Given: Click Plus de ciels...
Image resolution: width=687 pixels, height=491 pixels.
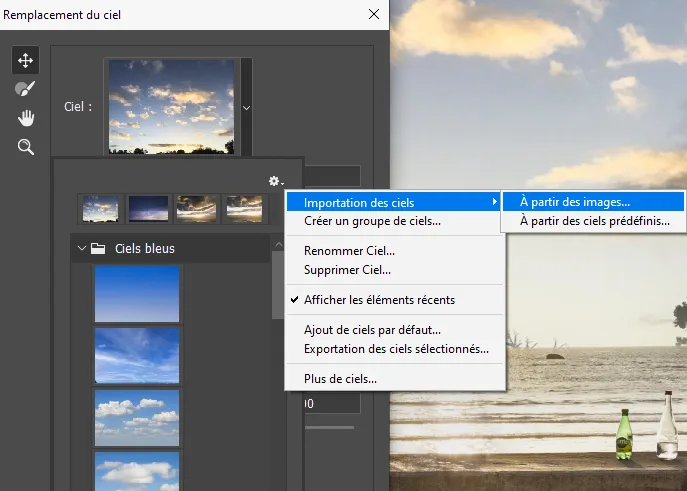Looking at the screenshot, I should pos(340,378).
